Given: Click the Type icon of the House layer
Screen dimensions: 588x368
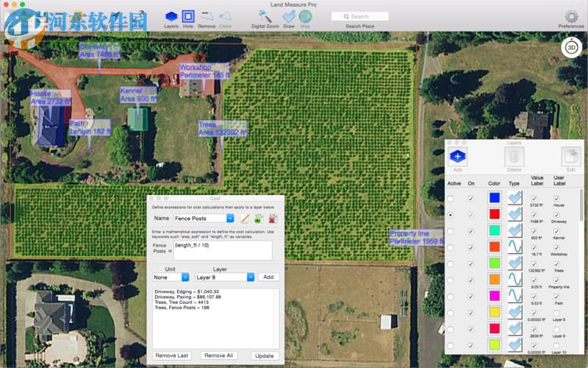Looking at the screenshot, I should tap(515, 197).
